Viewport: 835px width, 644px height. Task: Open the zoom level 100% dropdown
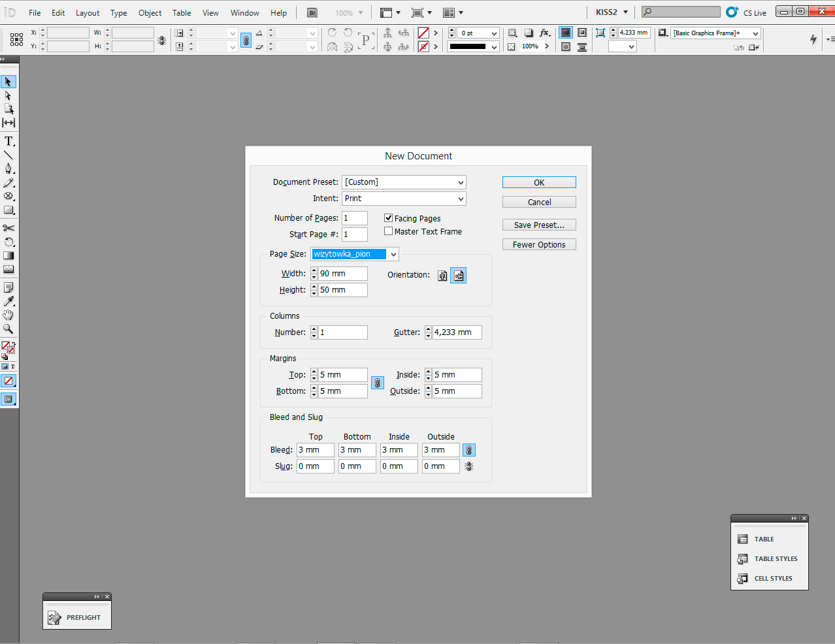348,13
